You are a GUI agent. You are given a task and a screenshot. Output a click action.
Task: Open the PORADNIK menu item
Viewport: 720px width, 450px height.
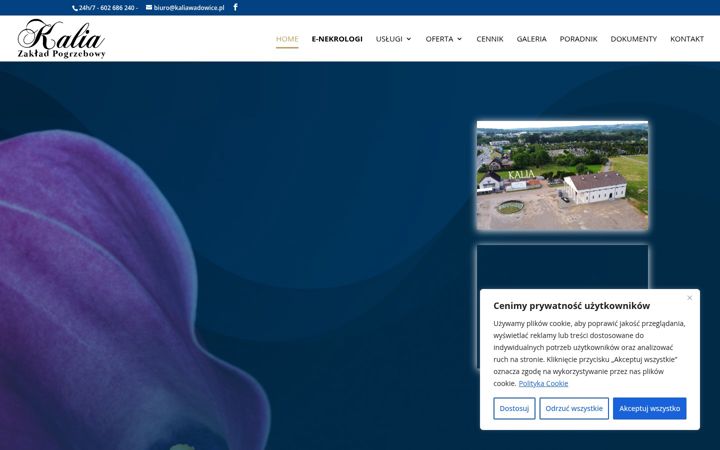pyautogui.click(x=578, y=39)
